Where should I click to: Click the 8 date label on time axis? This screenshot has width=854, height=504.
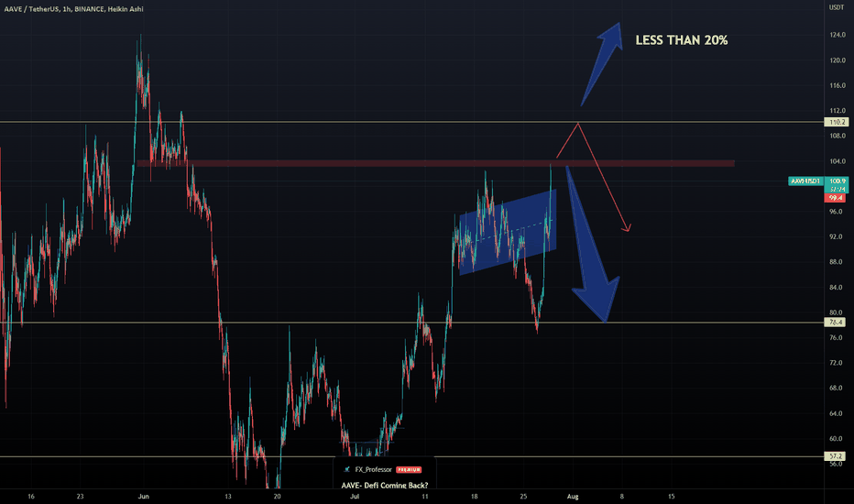pyautogui.click(x=622, y=497)
